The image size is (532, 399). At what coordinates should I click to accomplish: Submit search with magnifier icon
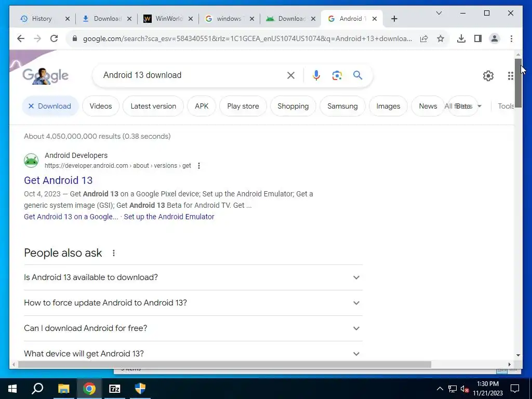[x=357, y=75]
